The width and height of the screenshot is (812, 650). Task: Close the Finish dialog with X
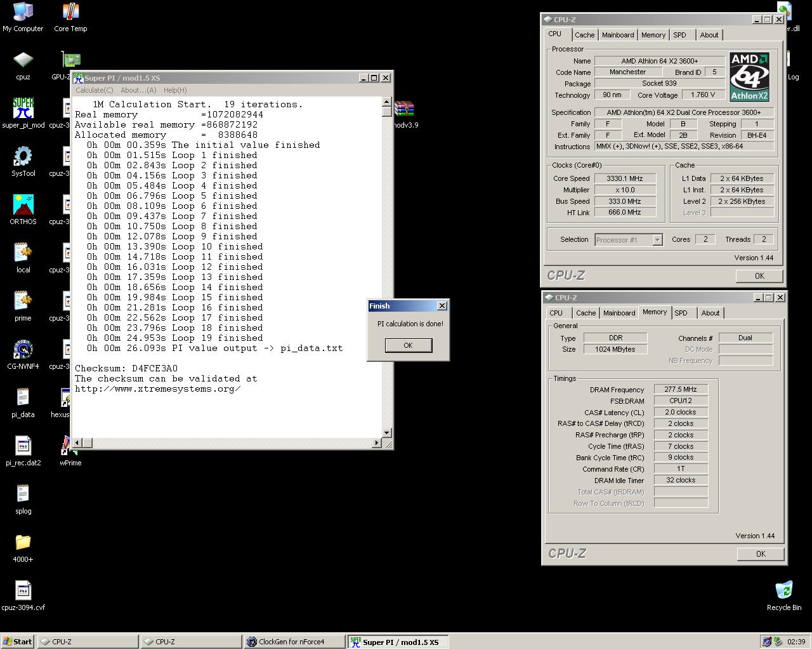click(442, 306)
